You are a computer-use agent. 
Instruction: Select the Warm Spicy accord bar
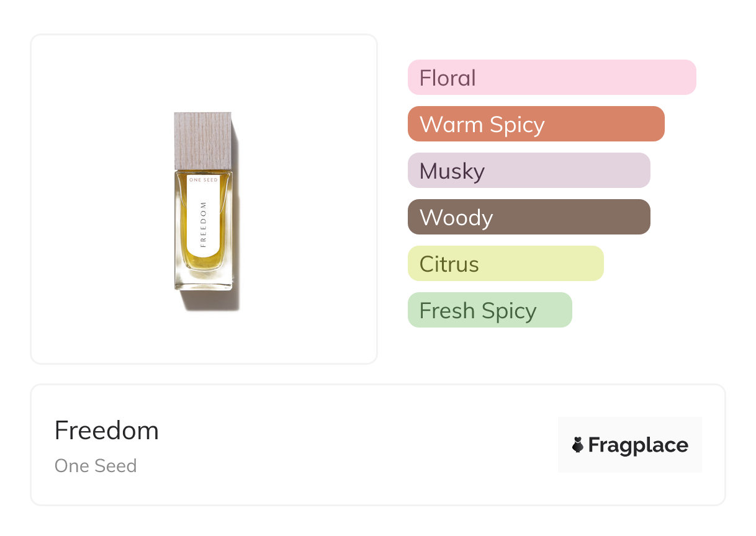coord(536,124)
